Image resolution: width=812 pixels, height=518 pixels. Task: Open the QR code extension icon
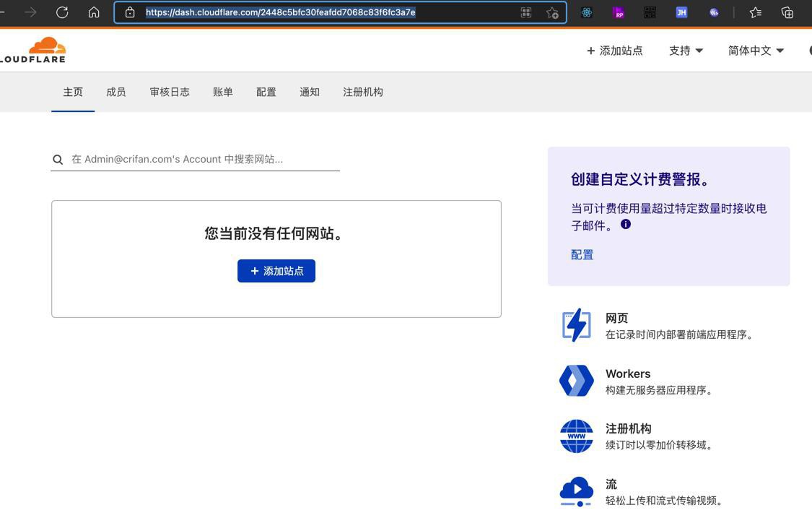[650, 12]
